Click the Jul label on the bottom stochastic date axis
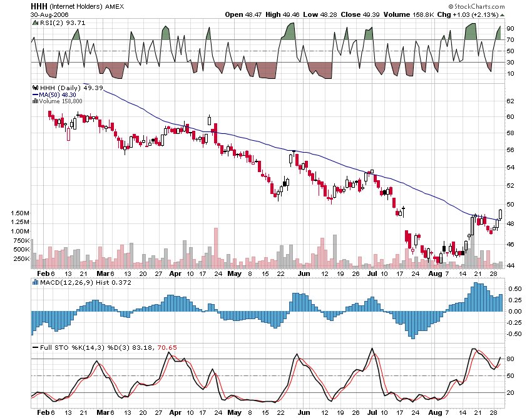Viewport: 532px width, 418px height. point(372,412)
